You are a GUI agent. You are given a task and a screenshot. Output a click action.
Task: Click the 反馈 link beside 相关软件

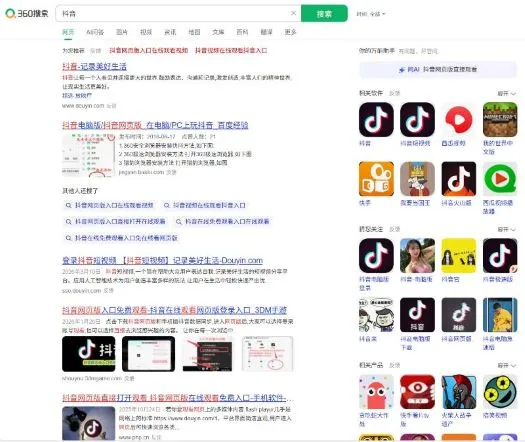394,93
